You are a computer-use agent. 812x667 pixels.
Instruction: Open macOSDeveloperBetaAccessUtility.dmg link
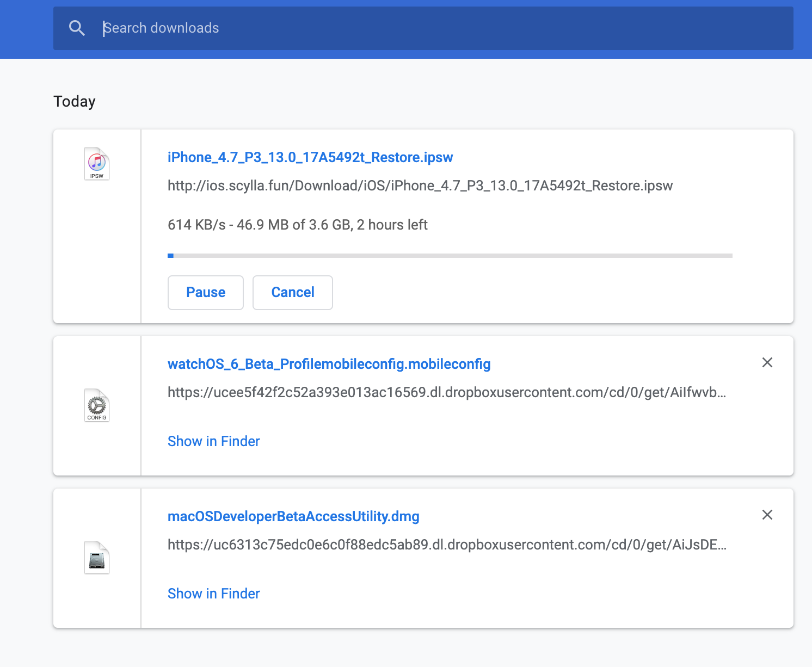[x=293, y=516]
